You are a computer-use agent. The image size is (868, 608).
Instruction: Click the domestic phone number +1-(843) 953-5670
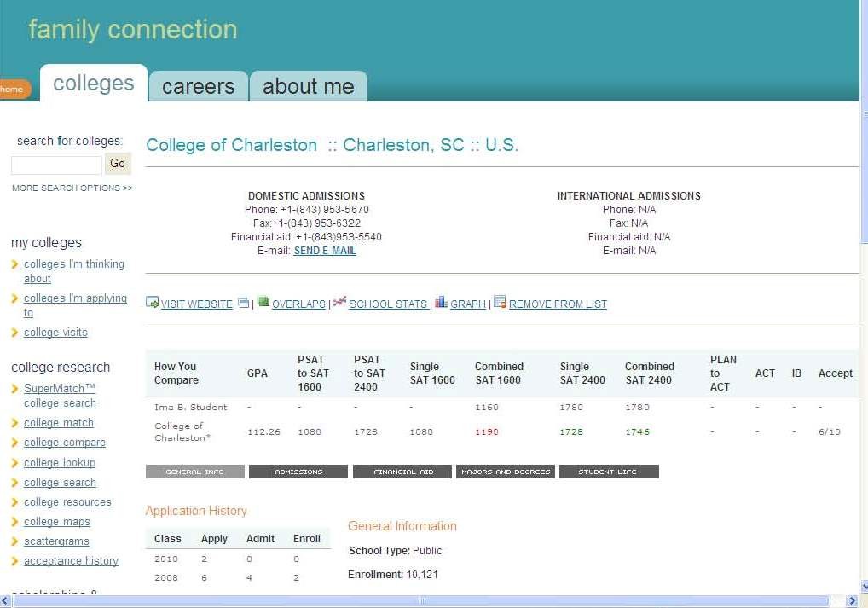pyautogui.click(x=324, y=210)
